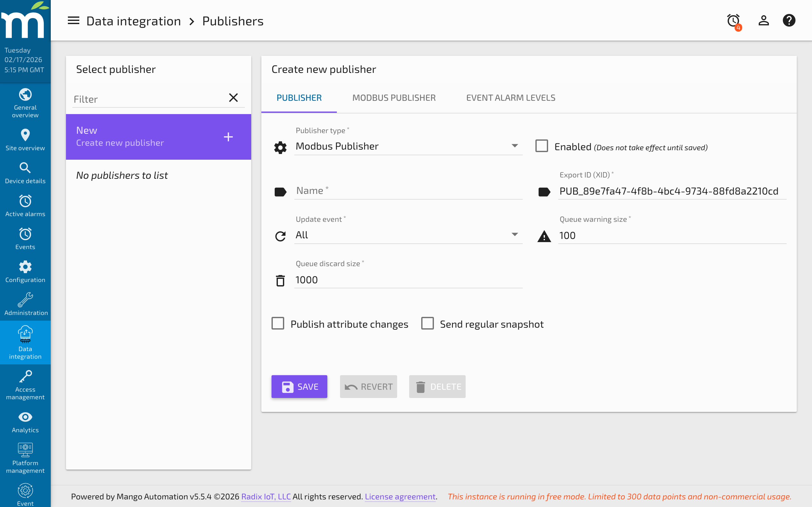Screen dimensions: 812x507
Task: Open the user account icon
Action: click(763, 21)
